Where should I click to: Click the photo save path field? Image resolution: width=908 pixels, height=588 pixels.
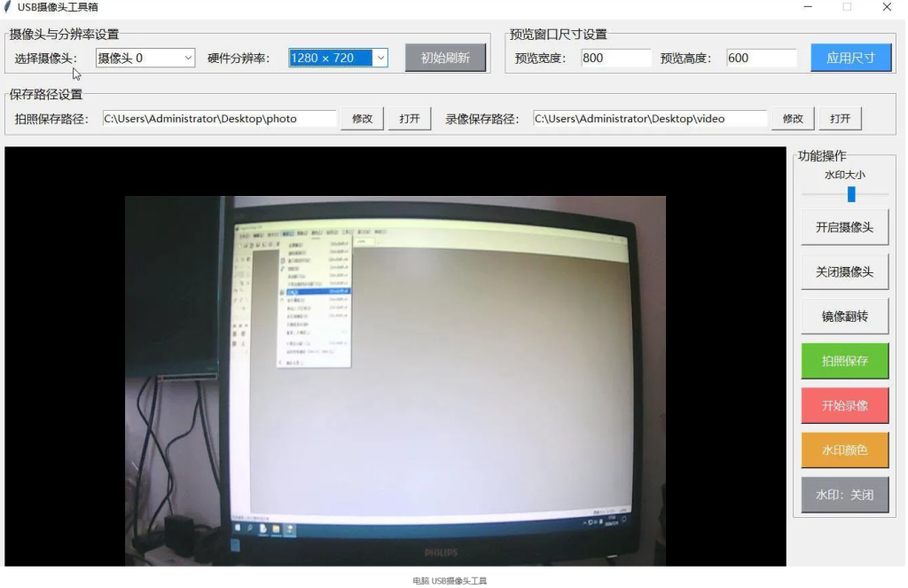220,119
